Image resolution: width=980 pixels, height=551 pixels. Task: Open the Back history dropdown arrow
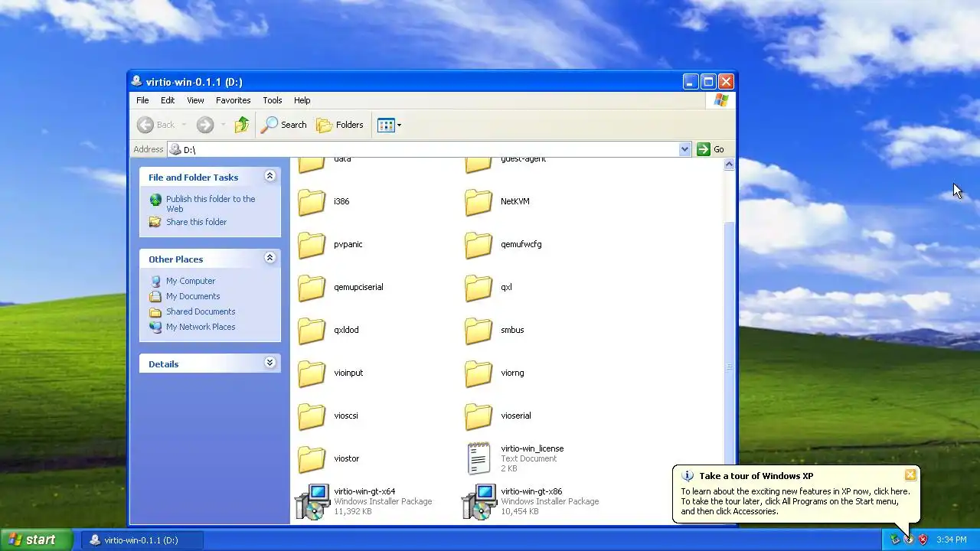tap(184, 125)
